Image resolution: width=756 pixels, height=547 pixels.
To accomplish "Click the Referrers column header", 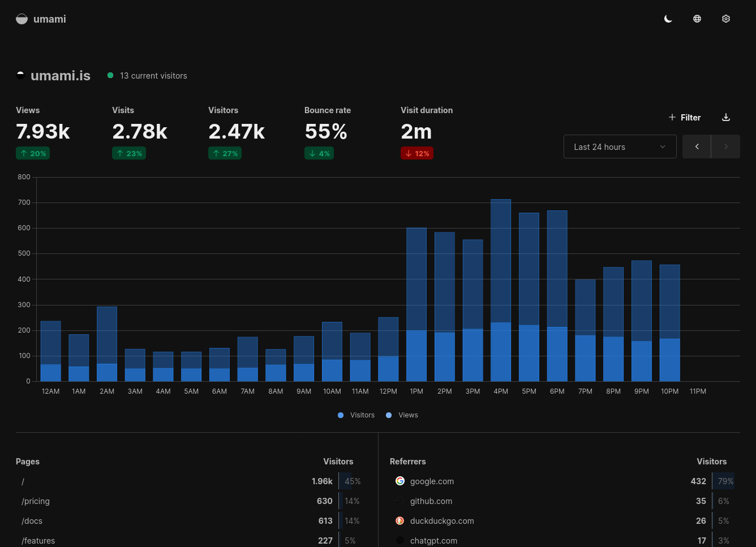I will [x=408, y=462].
